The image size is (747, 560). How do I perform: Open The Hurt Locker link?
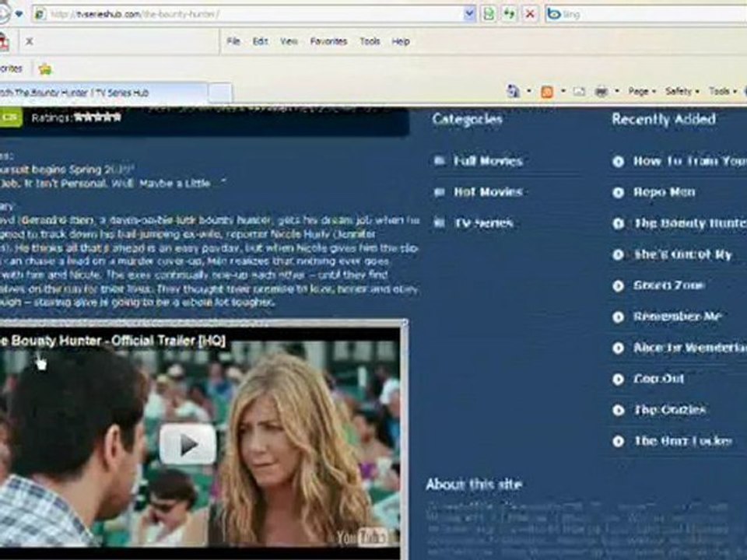pyautogui.click(x=682, y=442)
